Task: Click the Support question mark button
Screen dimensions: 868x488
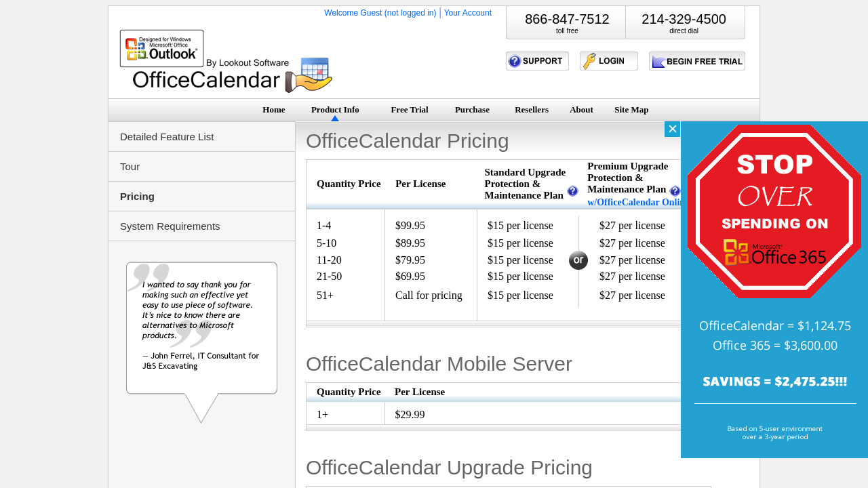Action: pos(537,61)
